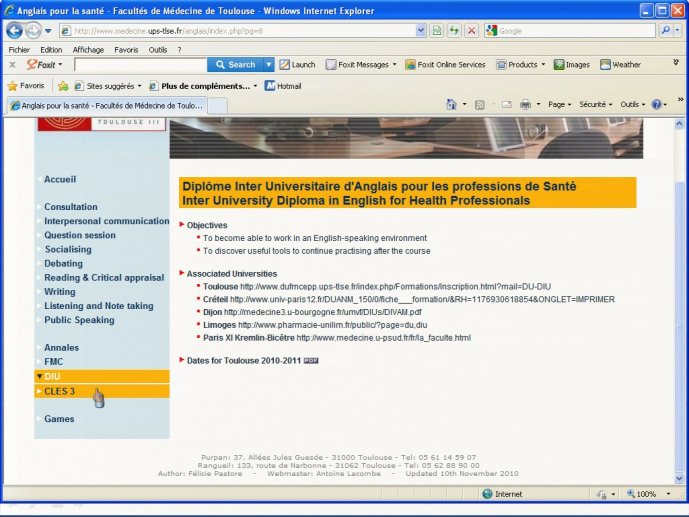Click the Print icon

click(525, 105)
